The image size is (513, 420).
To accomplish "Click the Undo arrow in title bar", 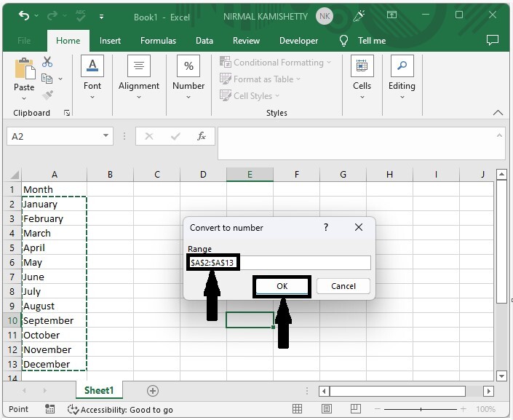I will point(24,15).
